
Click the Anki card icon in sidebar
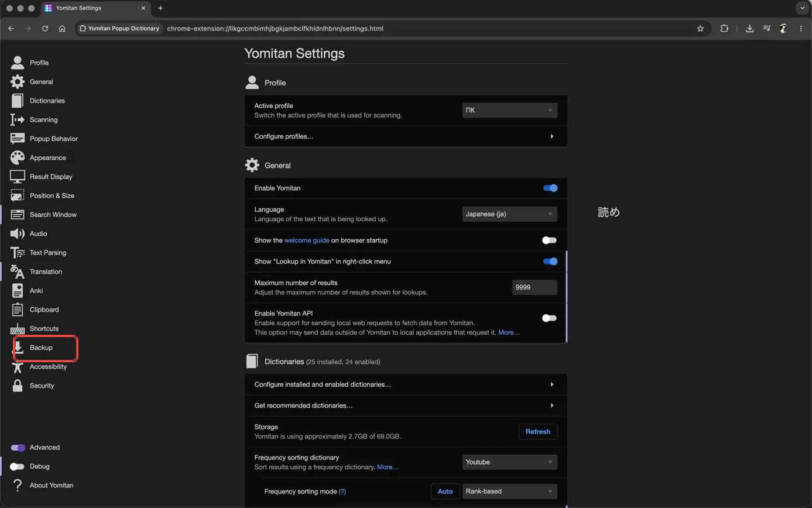tap(18, 290)
